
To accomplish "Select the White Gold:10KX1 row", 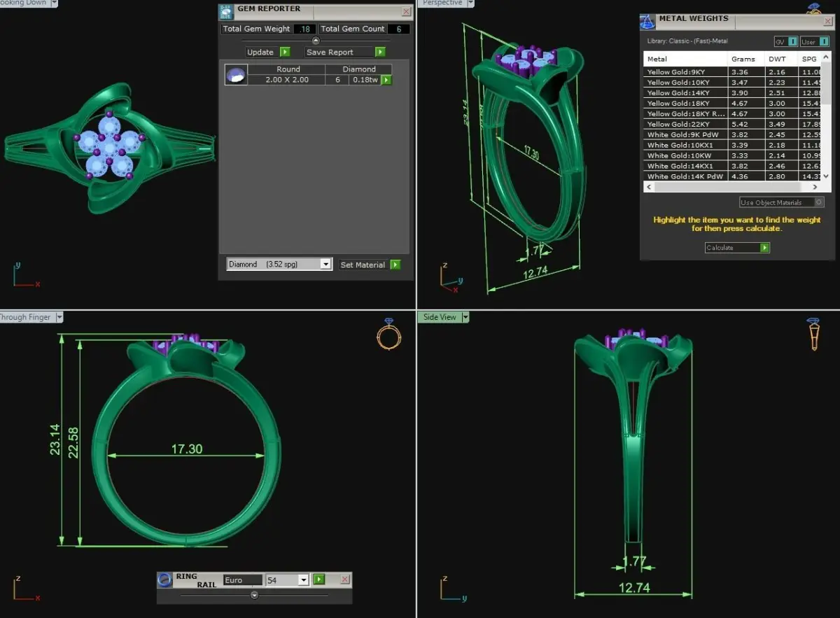I will pos(732,145).
